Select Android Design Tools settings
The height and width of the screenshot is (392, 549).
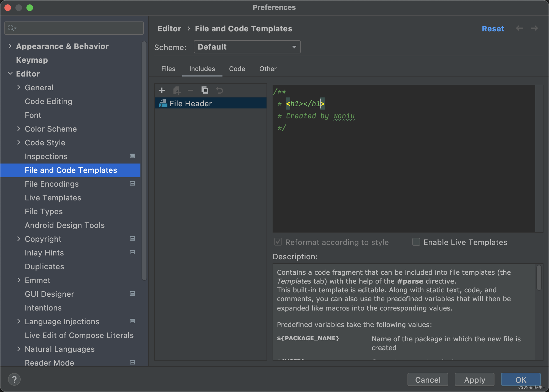(x=65, y=225)
